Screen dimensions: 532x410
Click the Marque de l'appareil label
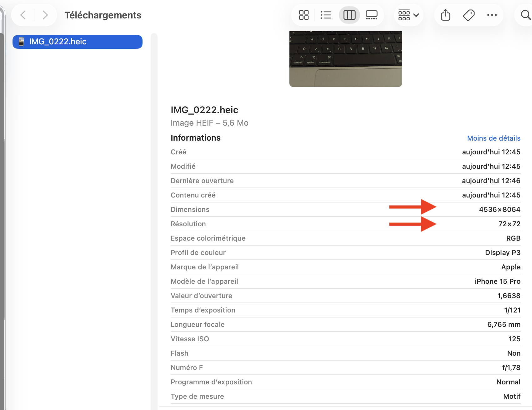tap(205, 267)
